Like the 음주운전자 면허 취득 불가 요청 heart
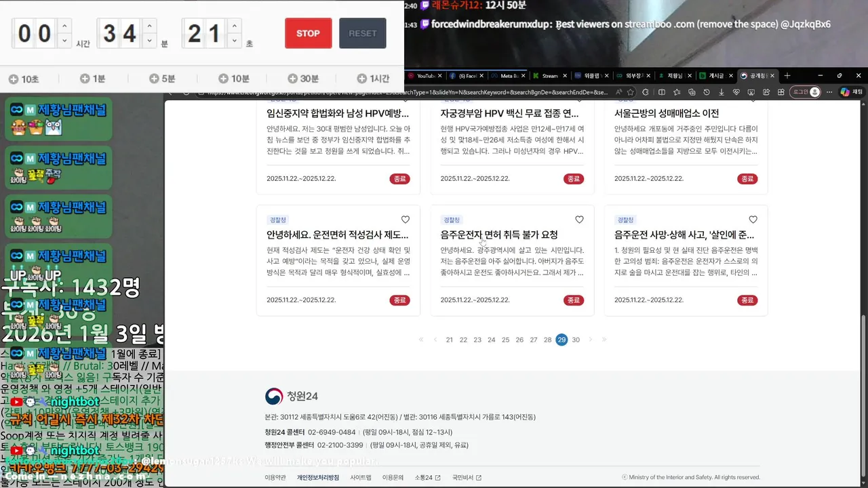Image resolution: width=868 pixels, height=488 pixels. pyautogui.click(x=579, y=220)
